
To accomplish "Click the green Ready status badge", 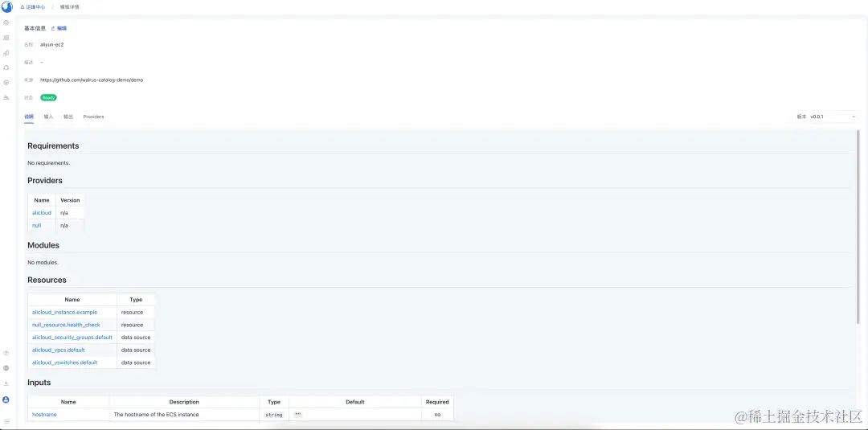I will [49, 97].
